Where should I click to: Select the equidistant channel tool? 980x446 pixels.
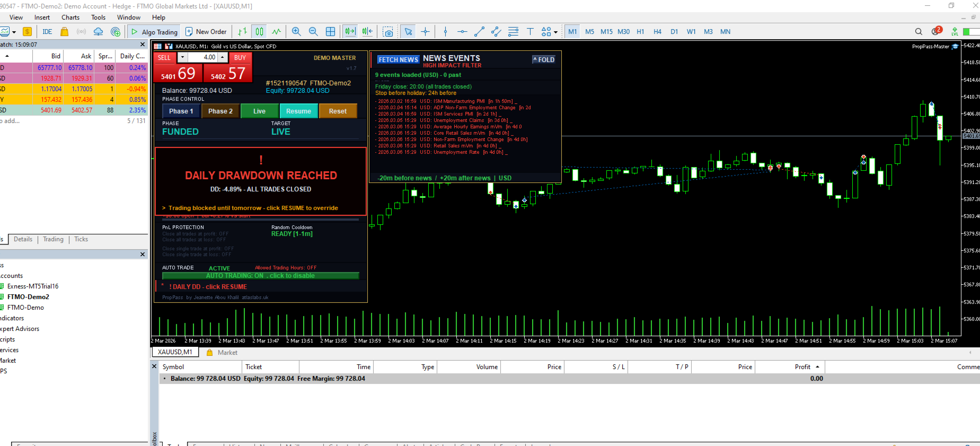point(496,32)
